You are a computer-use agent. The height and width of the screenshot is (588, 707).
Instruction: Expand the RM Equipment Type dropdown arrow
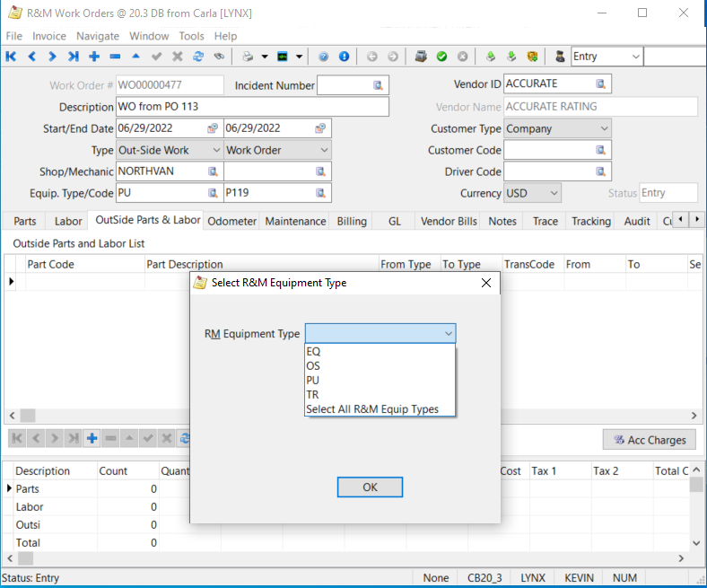[x=448, y=334]
